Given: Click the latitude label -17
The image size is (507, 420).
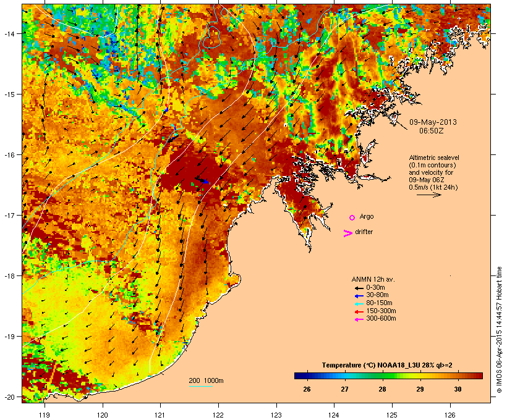Looking at the screenshot, I should point(9,215).
